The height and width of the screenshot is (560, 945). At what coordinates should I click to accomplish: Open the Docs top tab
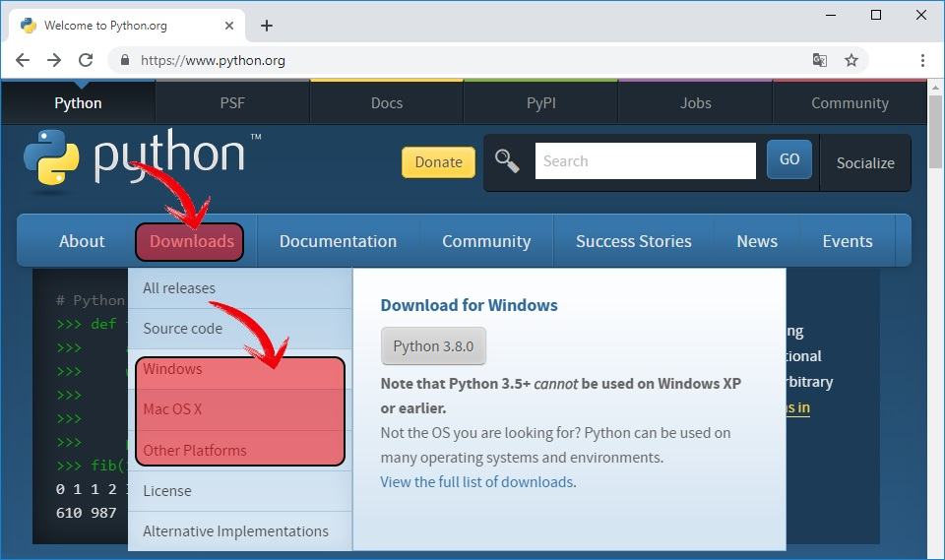click(x=387, y=103)
